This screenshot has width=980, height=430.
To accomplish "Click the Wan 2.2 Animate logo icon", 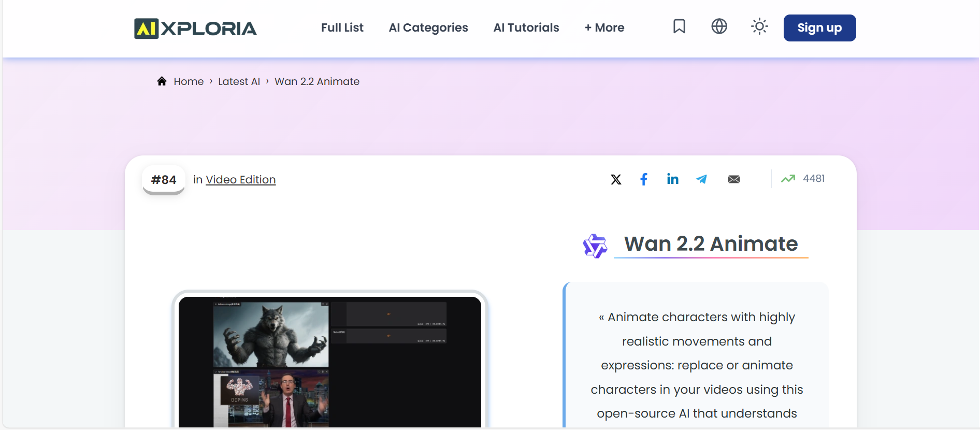I will [x=595, y=246].
